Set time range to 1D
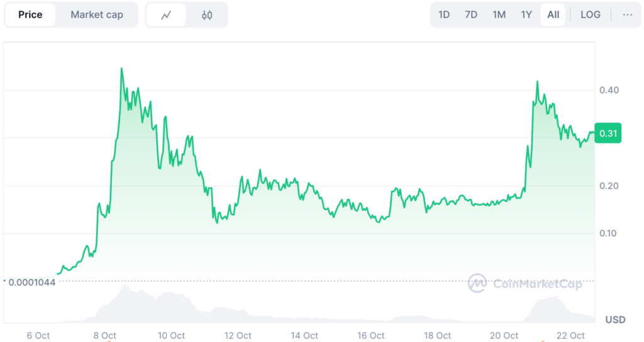This screenshot has width=644, height=342. (x=444, y=14)
